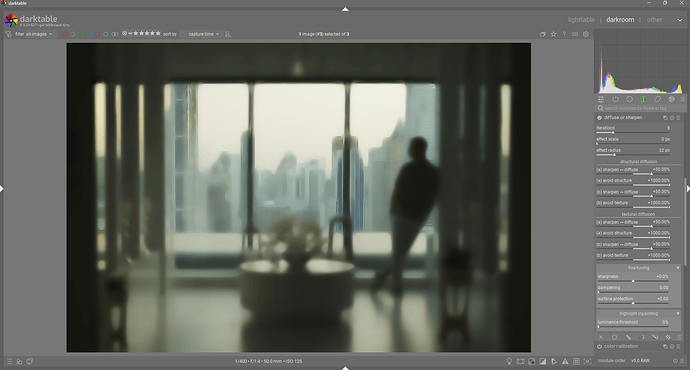Open presets menu for diffuse or sharpen

[x=678, y=118]
